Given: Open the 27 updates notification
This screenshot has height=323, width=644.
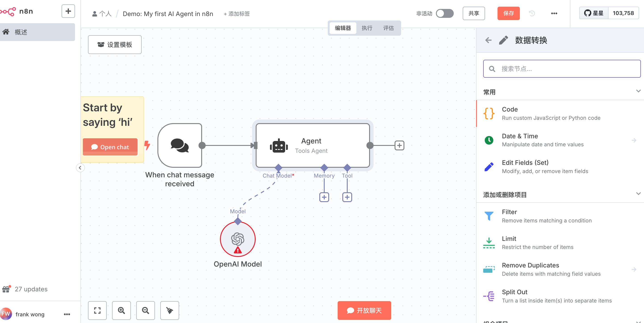Looking at the screenshot, I should pos(25,289).
